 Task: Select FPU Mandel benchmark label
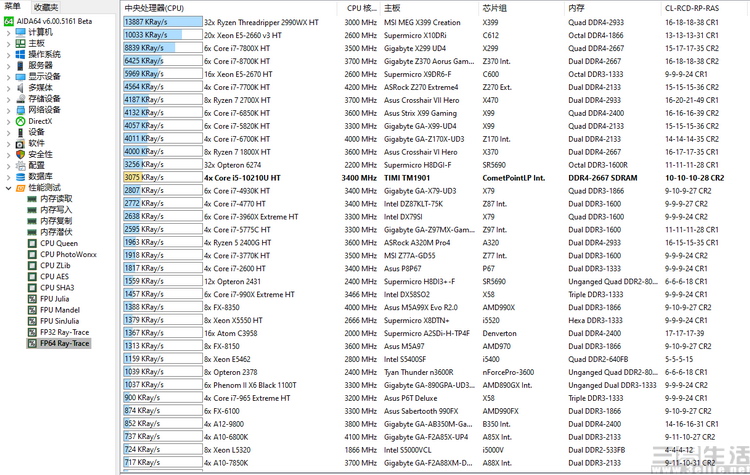pyautogui.click(x=60, y=310)
